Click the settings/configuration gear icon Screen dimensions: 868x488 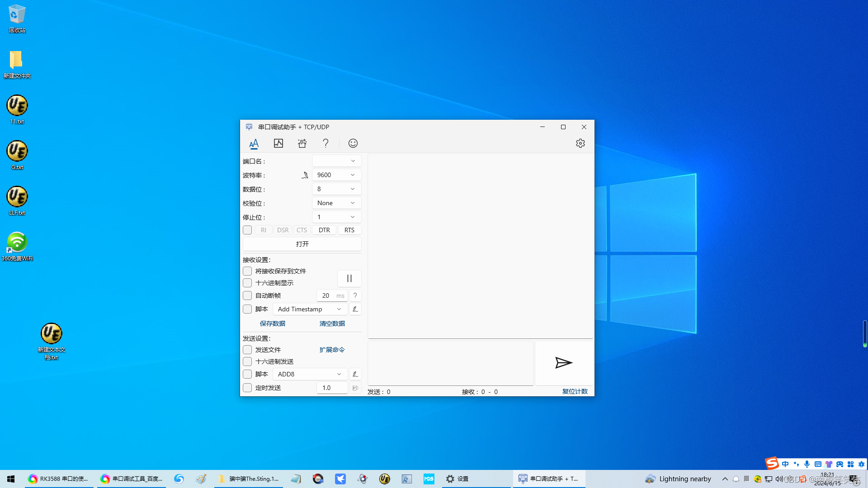coord(580,143)
